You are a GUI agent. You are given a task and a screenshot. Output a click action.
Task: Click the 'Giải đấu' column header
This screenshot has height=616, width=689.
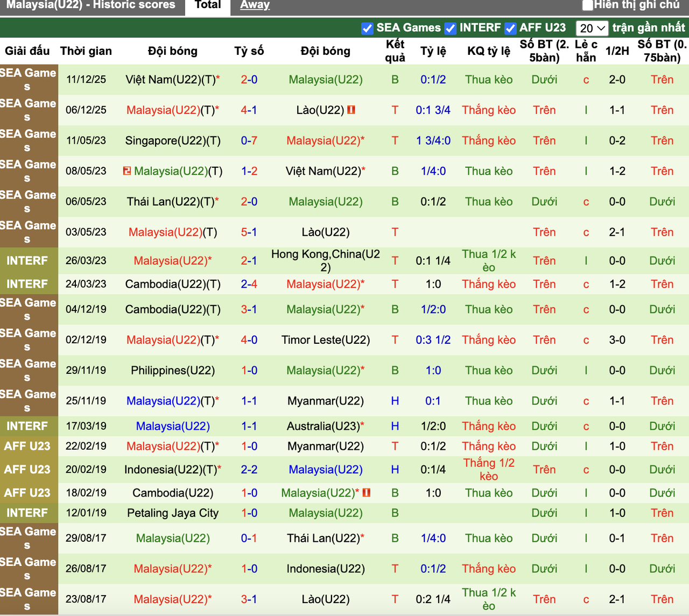[27, 51]
